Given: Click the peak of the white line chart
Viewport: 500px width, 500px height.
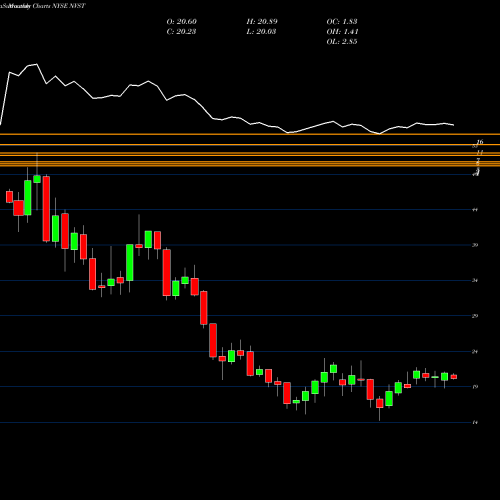Looking at the screenshot, I should [x=36, y=64].
